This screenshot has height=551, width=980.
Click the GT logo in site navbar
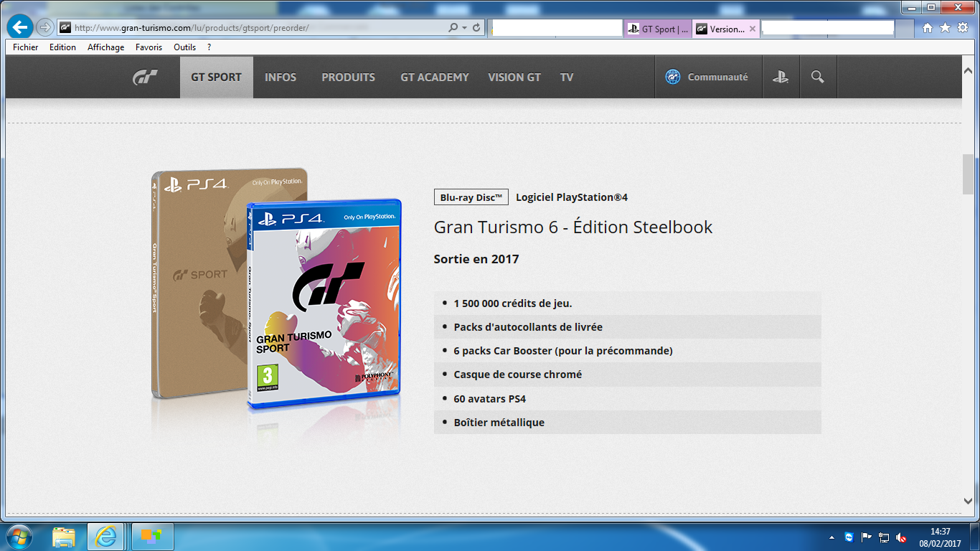(146, 77)
